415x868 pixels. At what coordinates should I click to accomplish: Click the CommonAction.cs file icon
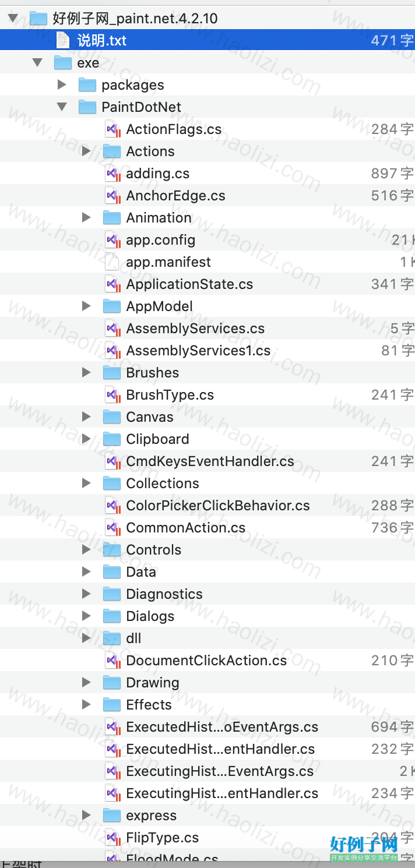pyautogui.click(x=112, y=527)
